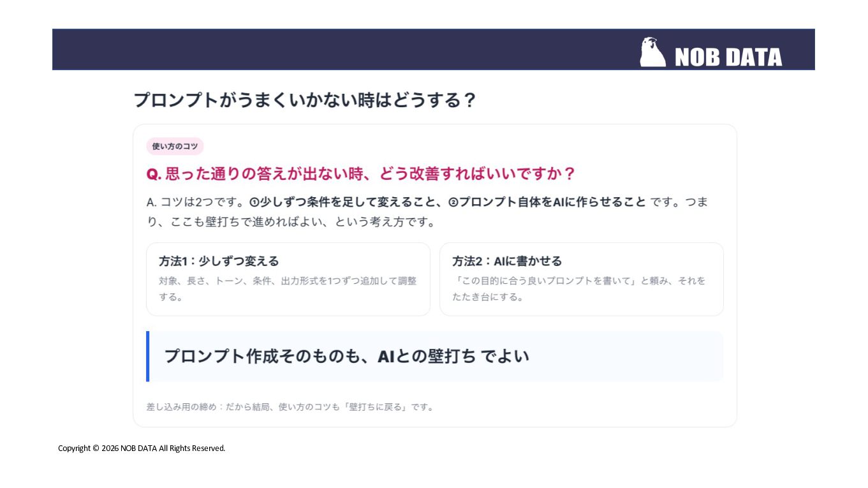Image resolution: width=868 pixels, height=488 pixels.
Task: Click the description 対象、長さ、トーン、条件 text
Action: click(x=288, y=288)
